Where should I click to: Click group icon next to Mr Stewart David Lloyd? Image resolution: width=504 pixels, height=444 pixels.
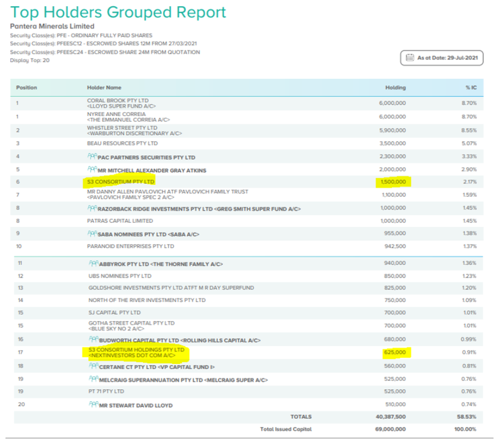pyautogui.click(x=93, y=404)
